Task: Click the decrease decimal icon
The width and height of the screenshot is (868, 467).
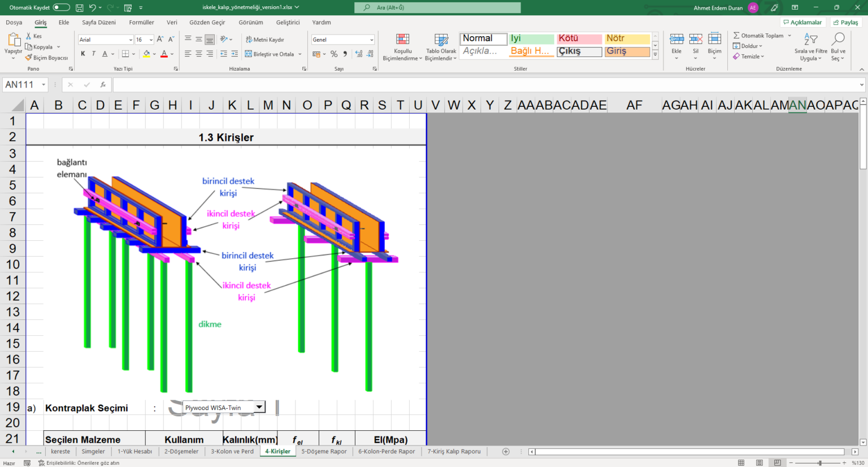Action: [370, 54]
